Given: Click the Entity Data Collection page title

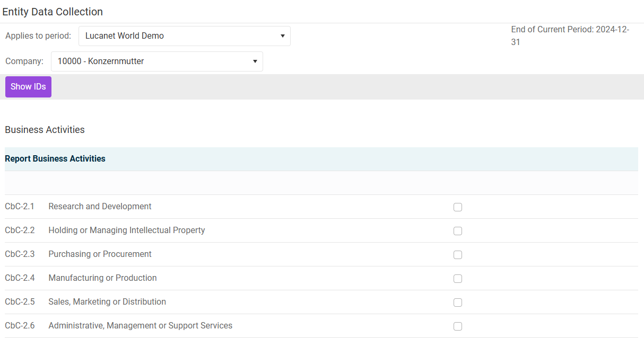Looking at the screenshot, I should tap(53, 12).
